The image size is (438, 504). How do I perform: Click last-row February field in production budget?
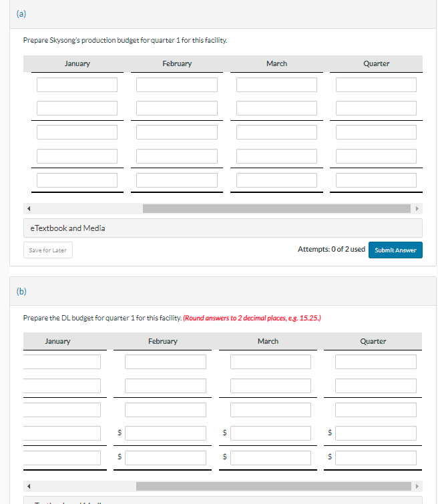[x=176, y=180]
